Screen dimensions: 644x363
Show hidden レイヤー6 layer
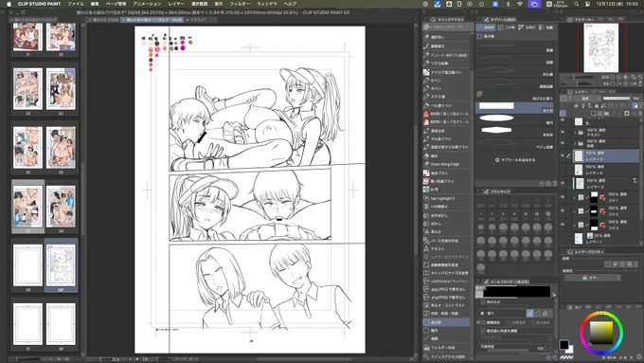[x=563, y=170]
